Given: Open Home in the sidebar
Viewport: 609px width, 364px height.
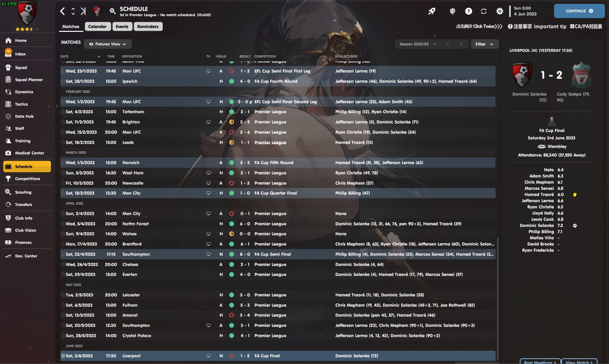Looking at the screenshot, I should [27, 40].
